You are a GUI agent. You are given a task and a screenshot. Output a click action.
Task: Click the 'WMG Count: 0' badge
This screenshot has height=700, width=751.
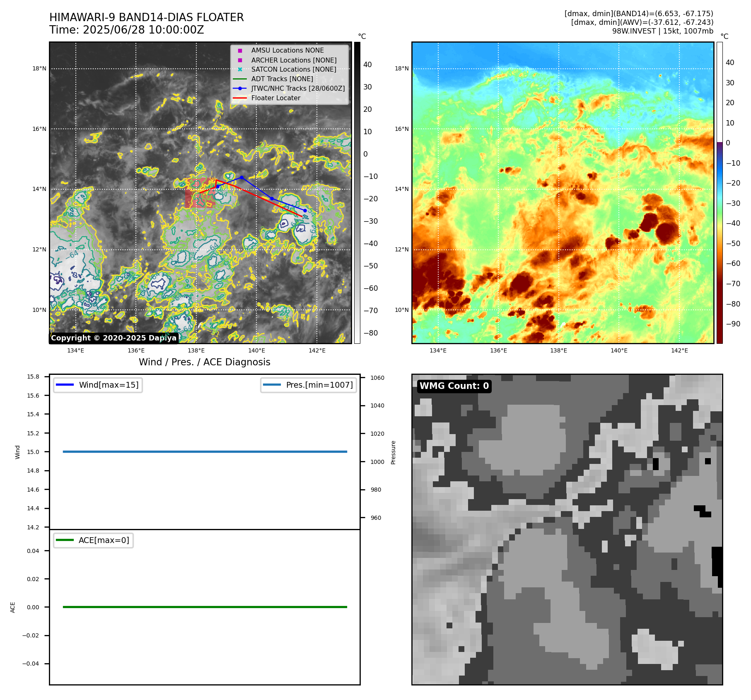point(454,386)
